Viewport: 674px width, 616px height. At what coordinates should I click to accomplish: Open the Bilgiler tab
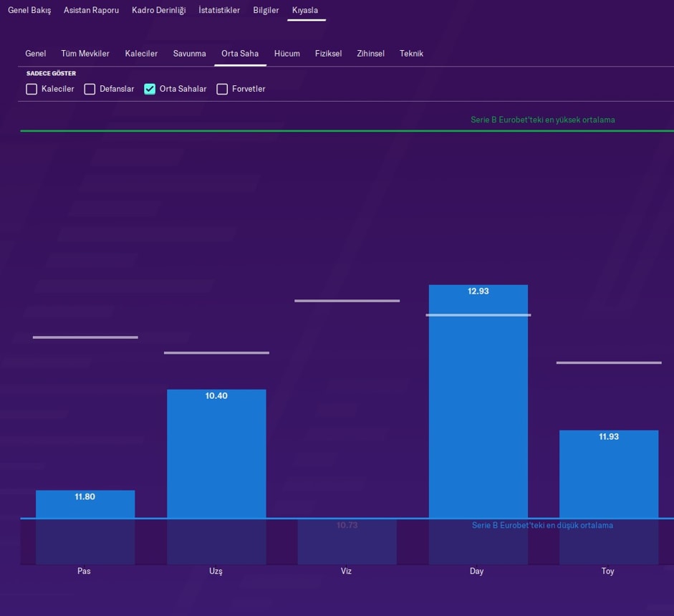tap(266, 11)
